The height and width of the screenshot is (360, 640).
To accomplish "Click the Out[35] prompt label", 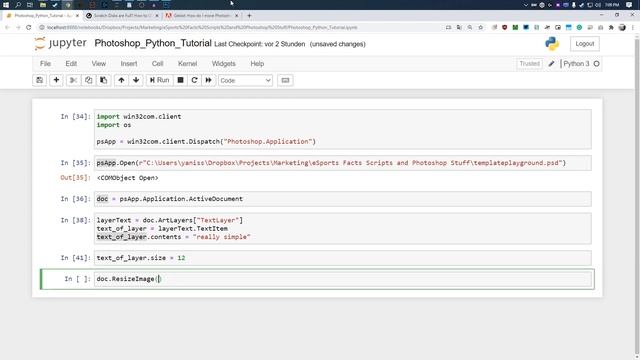I will tap(76, 178).
